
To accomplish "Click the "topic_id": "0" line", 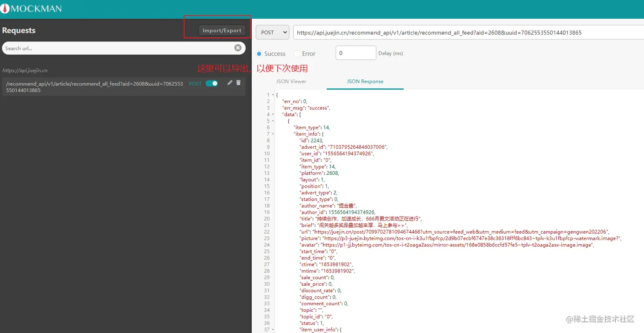I will coord(316,316).
